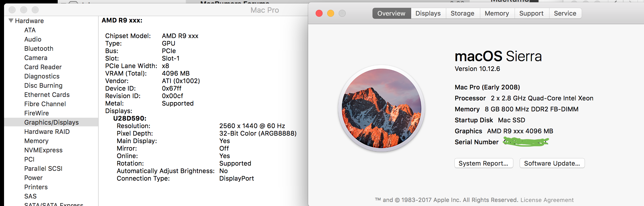Image resolution: width=644 pixels, height=206 pixels.
Task: Open the Fibre Channel section
Action: click(x=45, y=104)
